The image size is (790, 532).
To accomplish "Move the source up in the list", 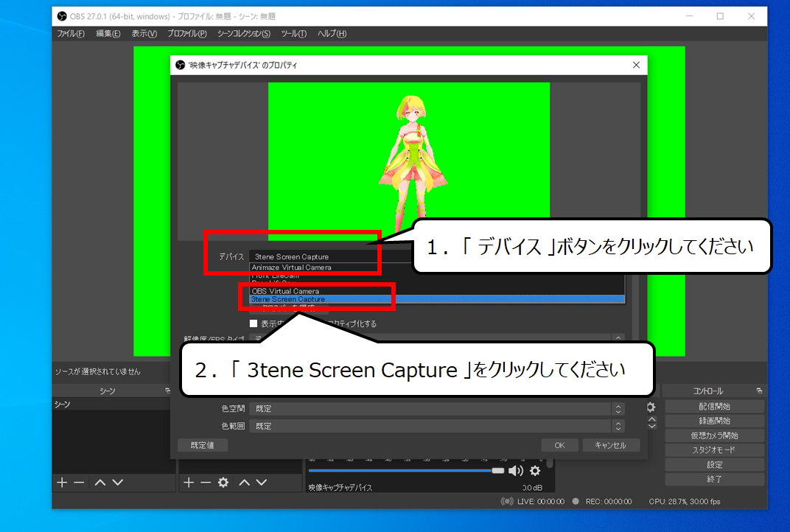I will (245, 483).
